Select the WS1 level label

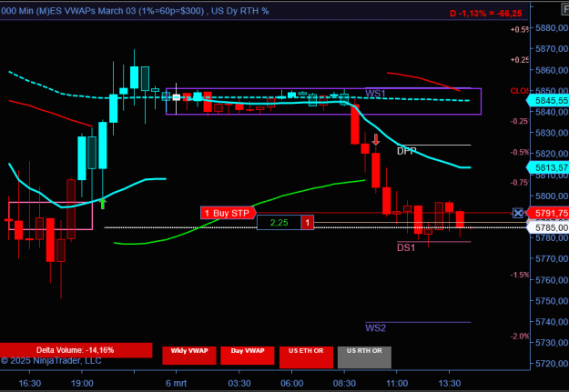pyautogui.click(x=375, y=94)
